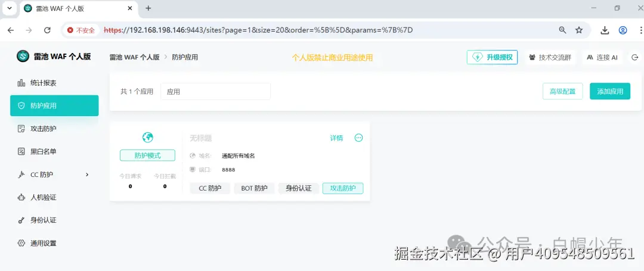Image resolution: width=644 pixels, height=271 pixels.
Task: Open the more options ellipsis on the card
Action: (358, 138)
